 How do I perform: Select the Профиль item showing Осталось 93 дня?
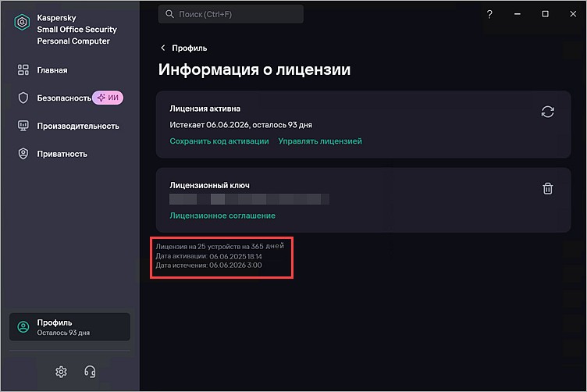pos(69,327)
